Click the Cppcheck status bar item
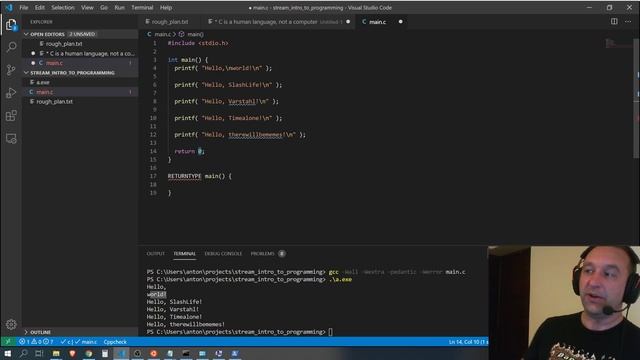This screenshot has width=640, height=360. (115, 342)
